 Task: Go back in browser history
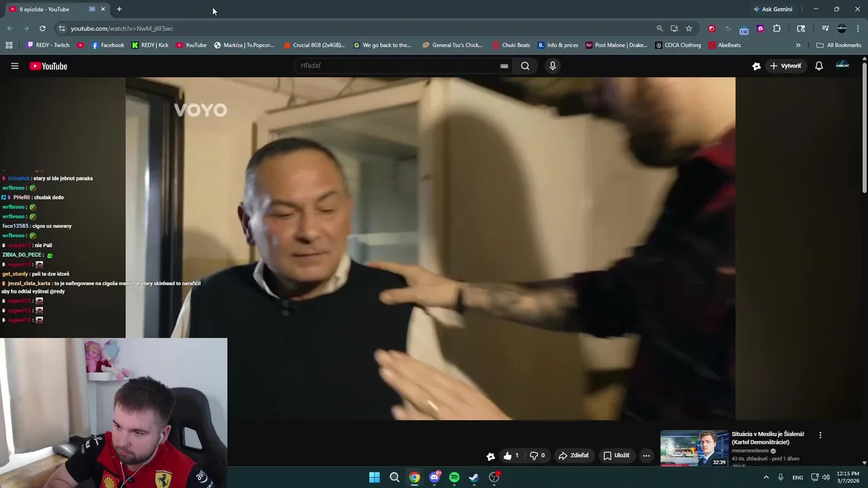click(x=9, y=28)
